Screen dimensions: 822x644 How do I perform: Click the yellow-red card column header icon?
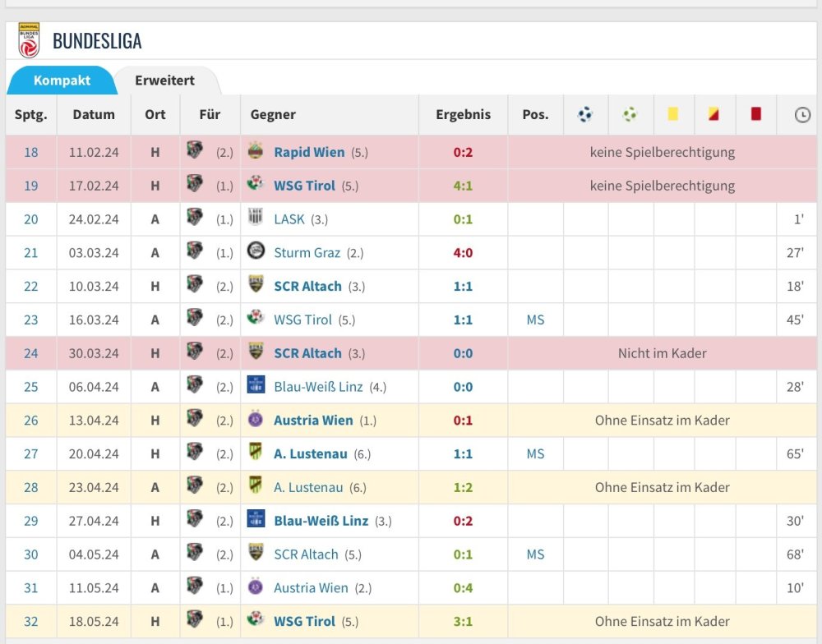click(x=713, y=115)
